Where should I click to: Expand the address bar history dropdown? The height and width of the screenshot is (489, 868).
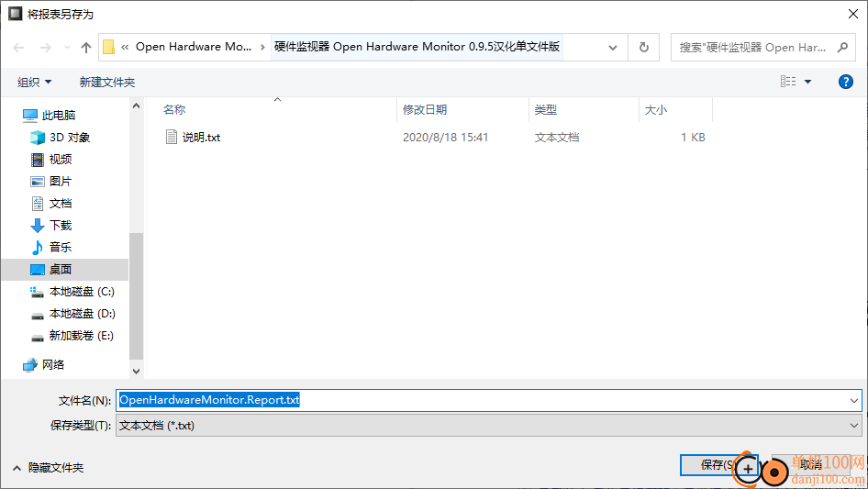(613, 48)
